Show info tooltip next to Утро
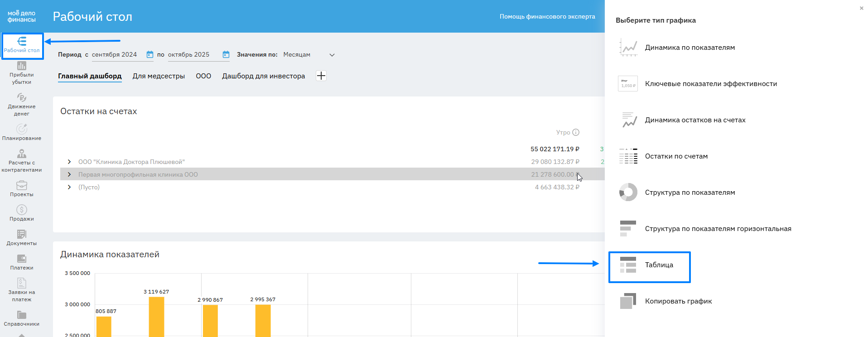Screen dimensions: 868x337 [576, 132]
